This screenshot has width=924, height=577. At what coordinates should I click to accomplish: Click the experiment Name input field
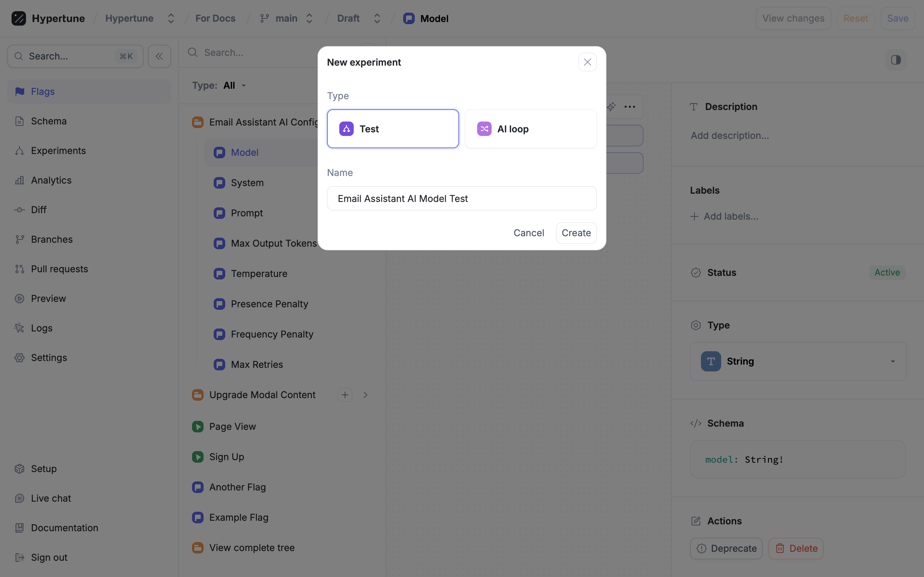(462, 198)
